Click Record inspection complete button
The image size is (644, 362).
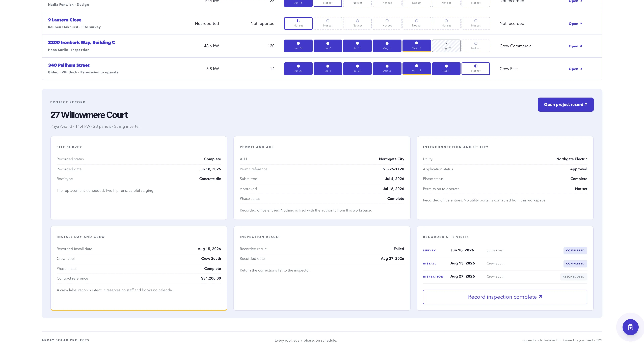coord(505,297)
